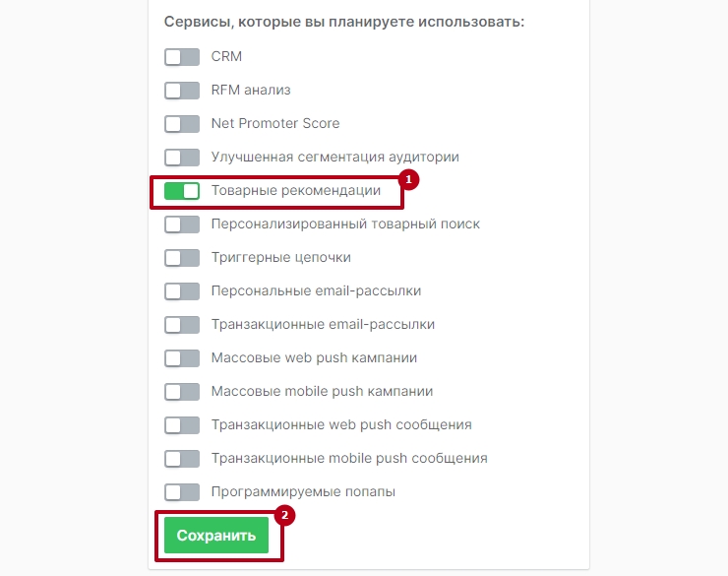Turn on Персонализированный товарный поиск switch
This screenshot has height=576, width=728.
(x=182, y=224)
